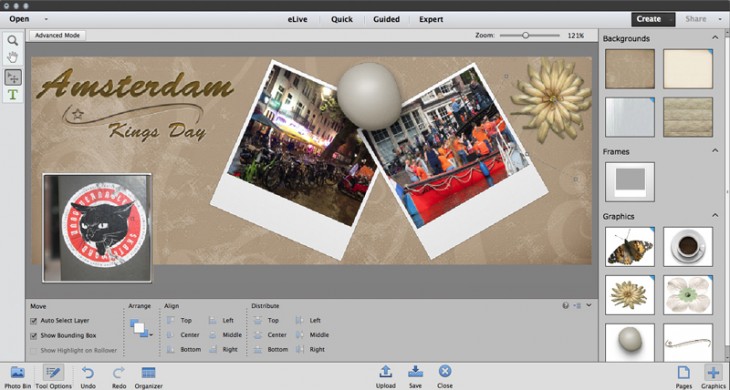Select the Amsterdam title text
Image resolution: width=730 pixels, height=390 pixels.
pos(135,85)
